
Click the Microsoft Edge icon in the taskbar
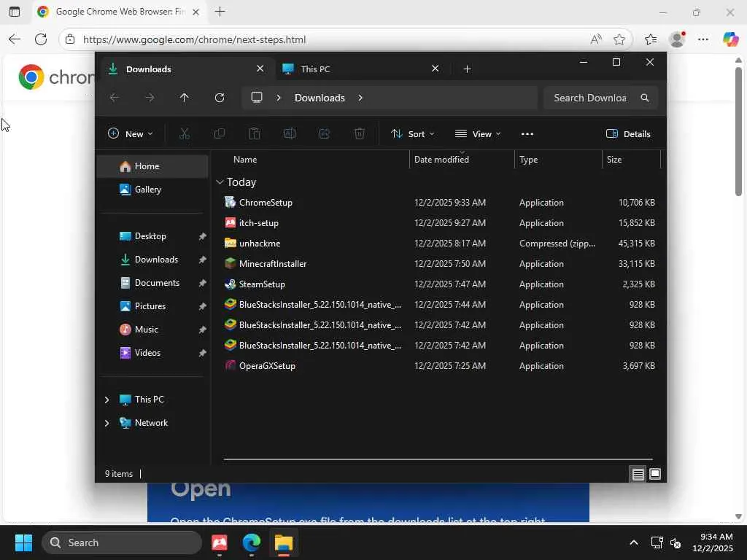pos(252,542)
